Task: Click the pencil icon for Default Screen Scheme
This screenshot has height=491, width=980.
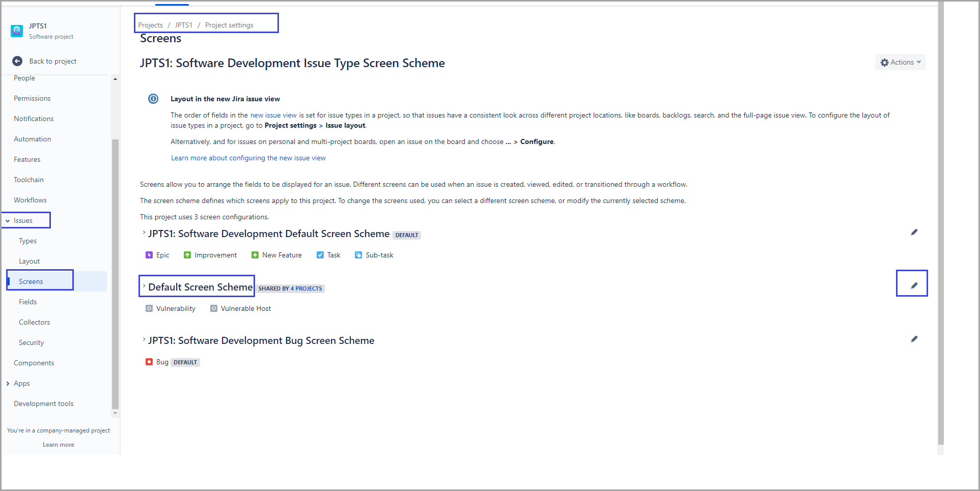Action: click(914, 286)
